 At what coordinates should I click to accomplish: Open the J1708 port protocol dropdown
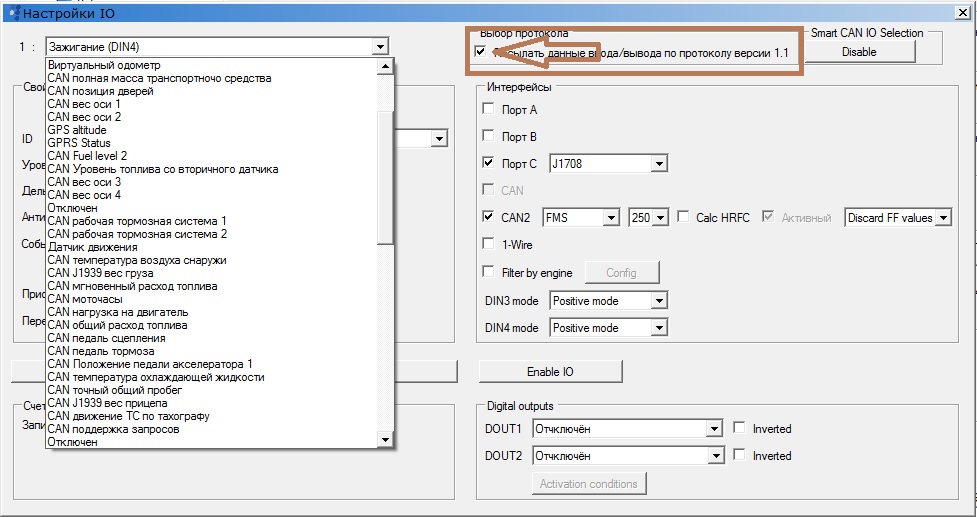point(658,164)
